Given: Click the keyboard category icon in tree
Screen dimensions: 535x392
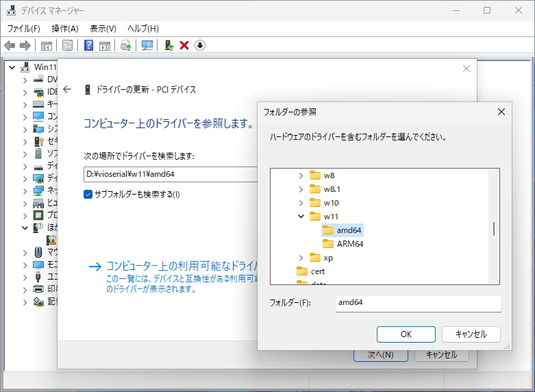Looking at the screenshot, I should [38, 103].
